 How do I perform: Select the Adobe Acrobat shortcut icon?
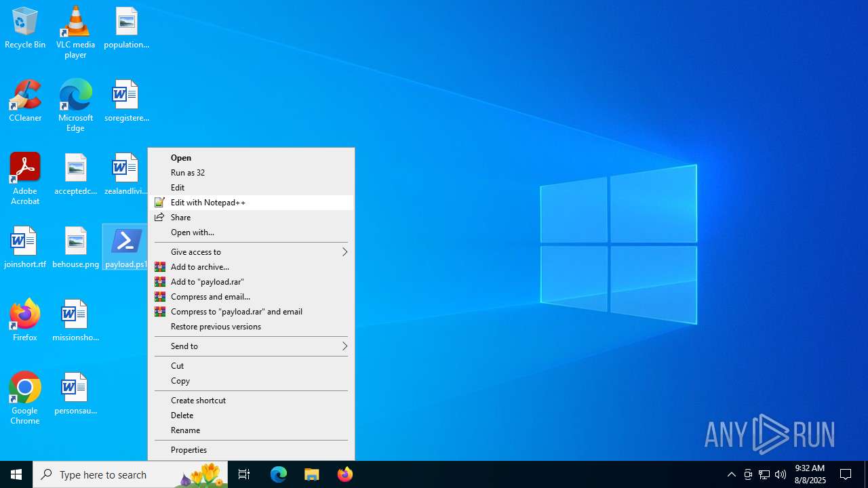point(25,179)
